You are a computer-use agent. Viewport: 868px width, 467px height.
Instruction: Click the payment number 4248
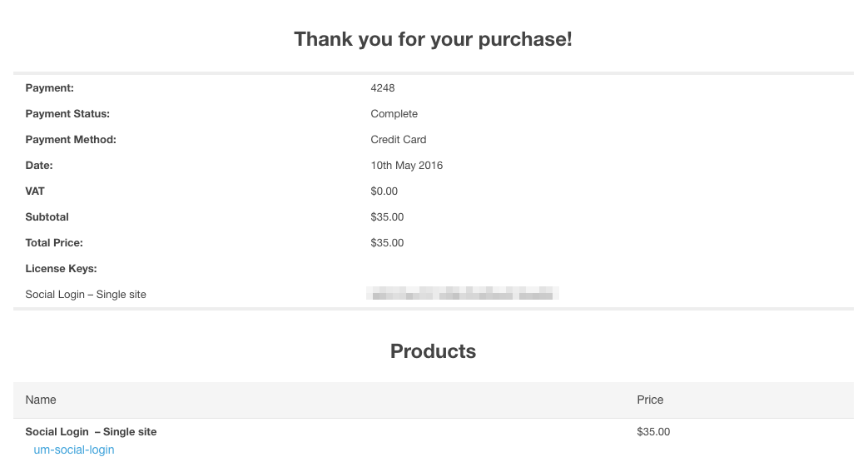(383, 87)
